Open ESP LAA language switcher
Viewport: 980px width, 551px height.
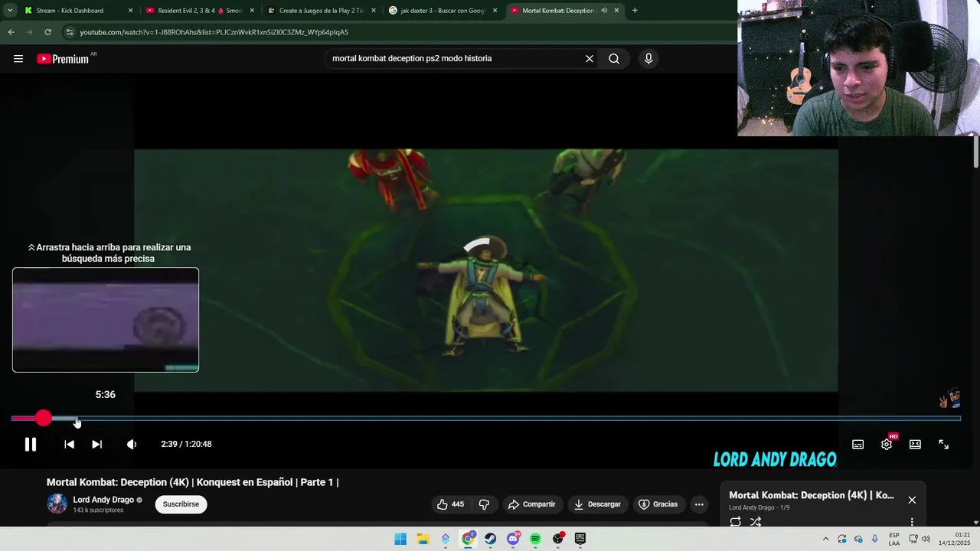point(894,539)
